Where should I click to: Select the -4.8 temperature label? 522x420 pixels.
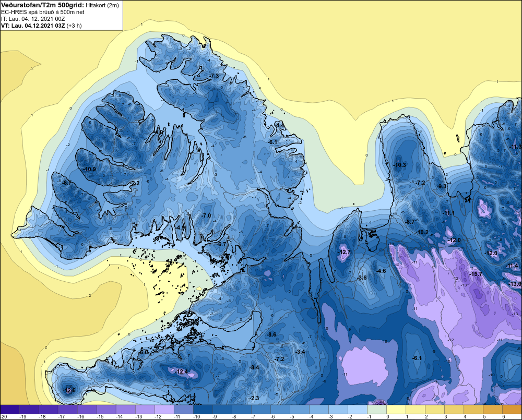point(159,132)
